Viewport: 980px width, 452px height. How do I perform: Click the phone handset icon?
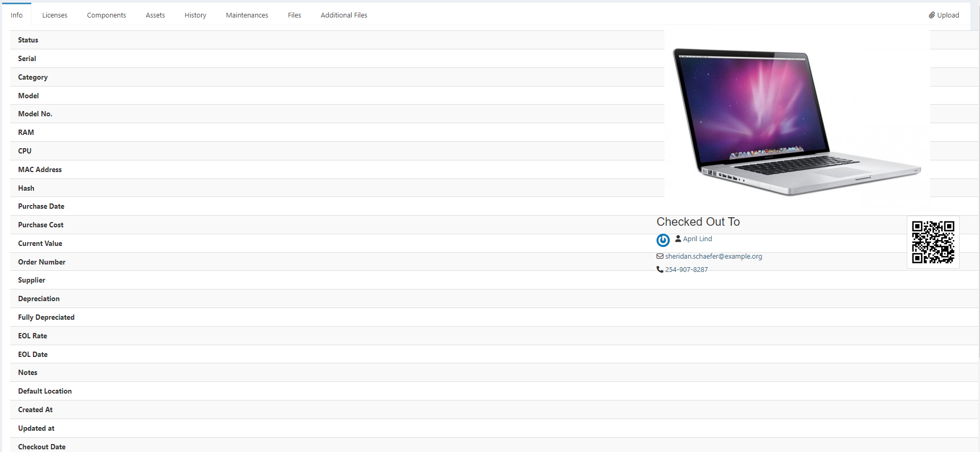660,269
